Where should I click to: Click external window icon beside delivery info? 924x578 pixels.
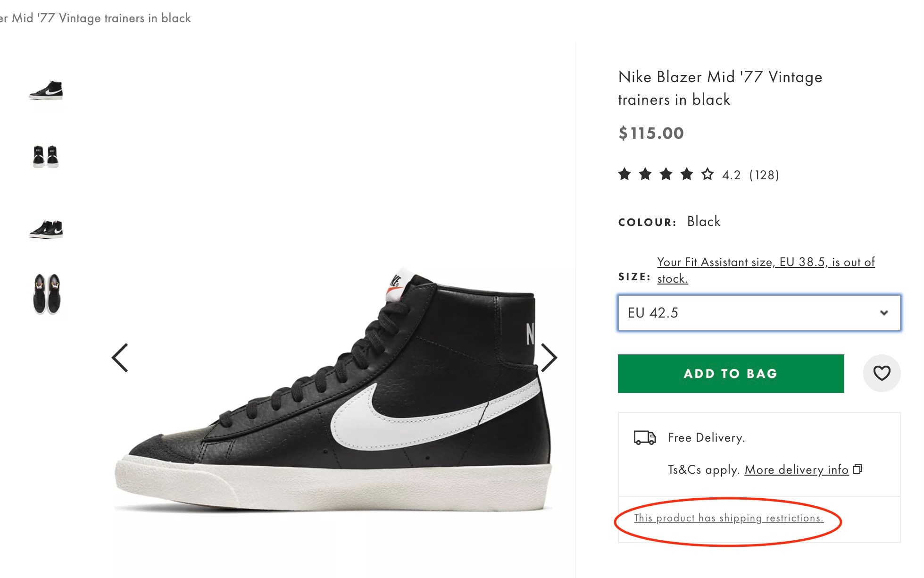click(x=857, y=469)
